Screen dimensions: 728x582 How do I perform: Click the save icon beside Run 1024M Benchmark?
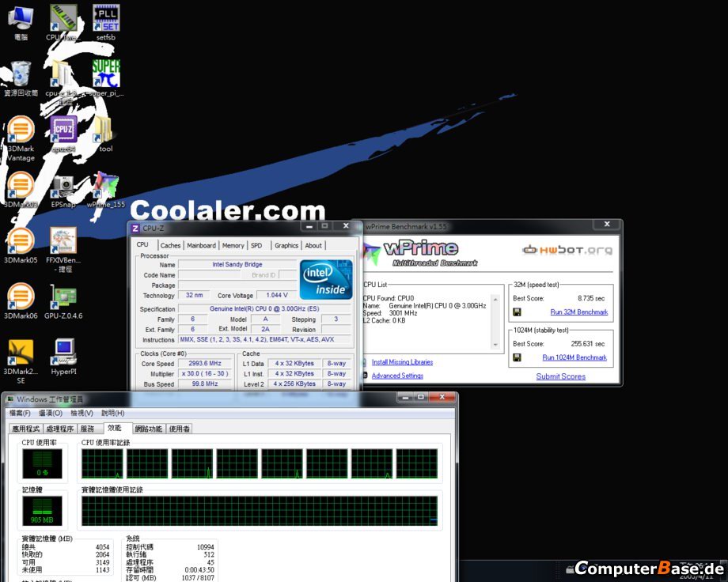tap(518, 357)
